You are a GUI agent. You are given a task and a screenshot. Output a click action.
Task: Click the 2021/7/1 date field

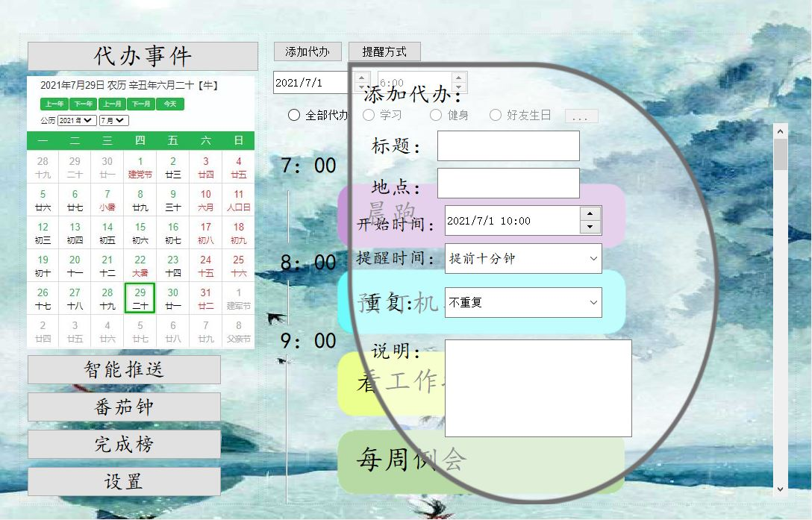click(x=313, y=83)
